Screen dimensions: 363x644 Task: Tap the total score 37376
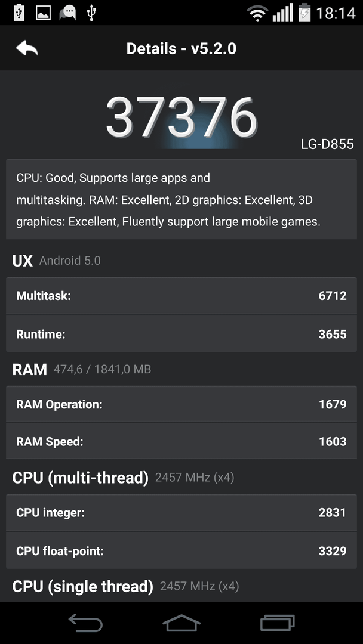pos(181,117)
